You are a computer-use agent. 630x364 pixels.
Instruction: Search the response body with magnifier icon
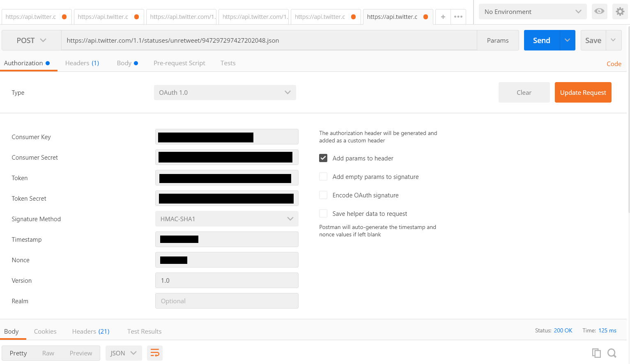tap(612, 353)
